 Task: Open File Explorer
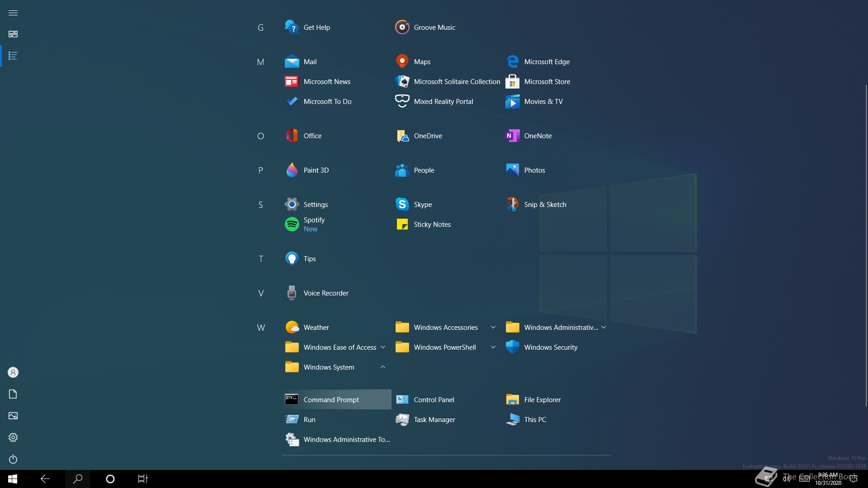tap(557, 399)
